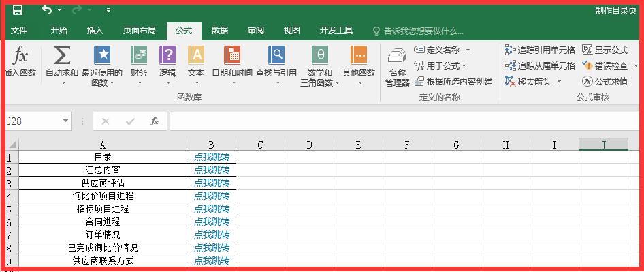Screen dimensions: 644x272
Task: Click the Select All corner triangle
Action: tap(12, 145)
